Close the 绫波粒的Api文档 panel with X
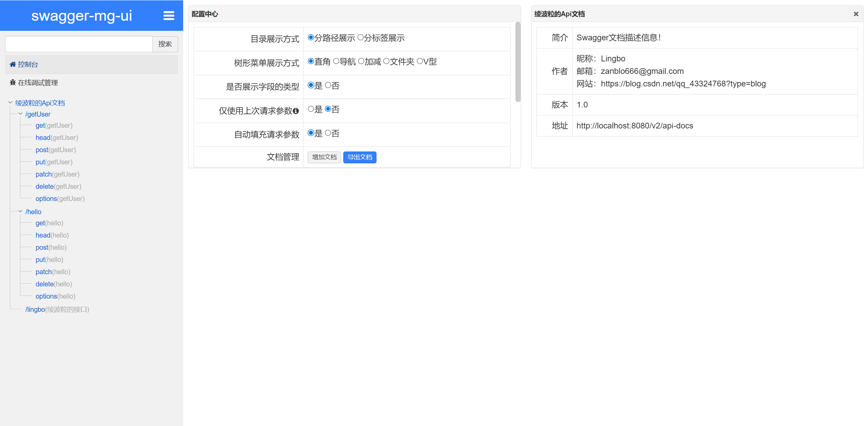The height and width of the screenshot is (426, 868). 856,14
